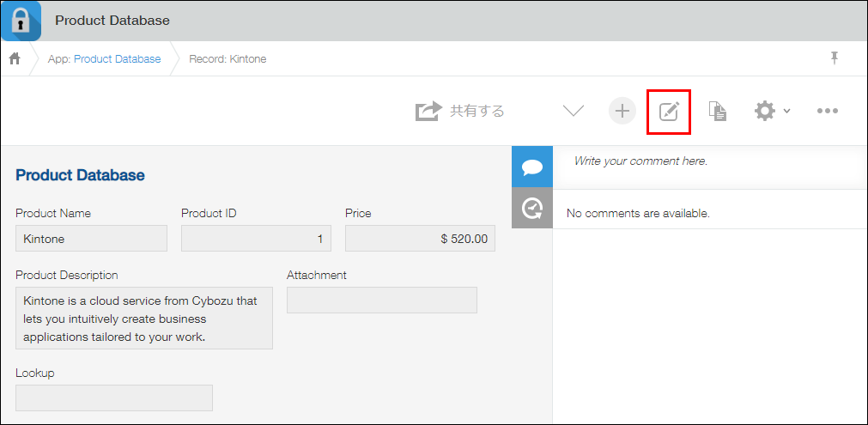Click the pin icon at top right
Image resolution: width=868 pixels, height=425 pixels.
point(834,58)
